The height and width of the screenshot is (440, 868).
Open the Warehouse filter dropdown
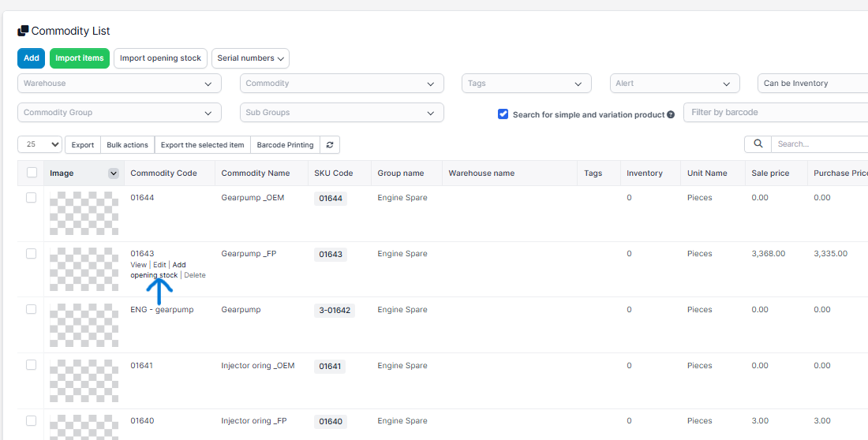118,84
